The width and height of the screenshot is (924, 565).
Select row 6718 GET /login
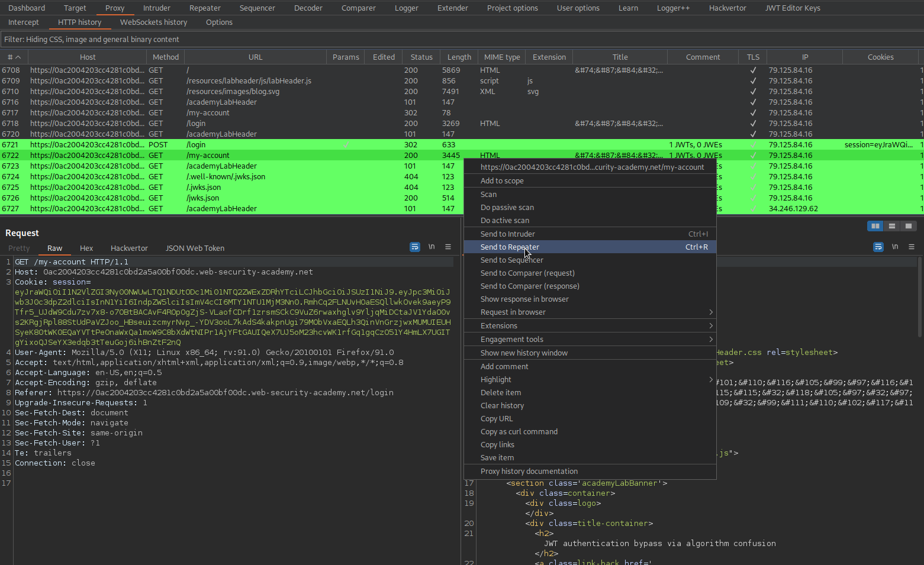(462, 124)
